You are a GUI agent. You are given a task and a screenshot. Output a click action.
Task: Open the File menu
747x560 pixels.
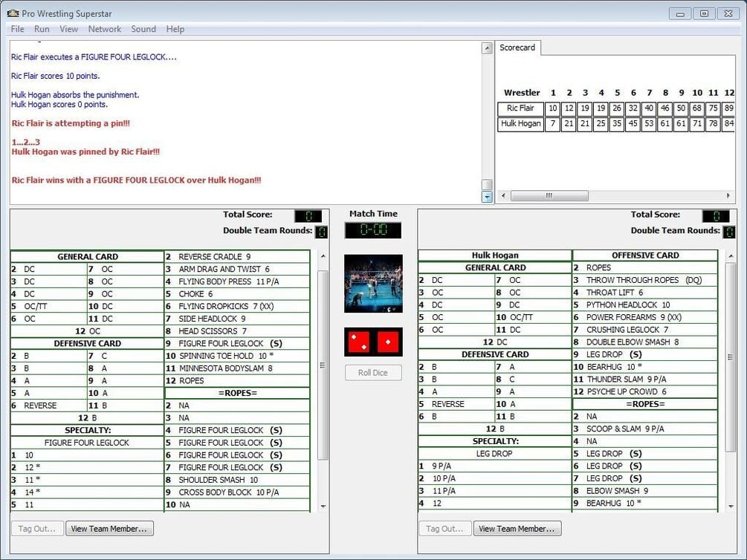point(17,29)
